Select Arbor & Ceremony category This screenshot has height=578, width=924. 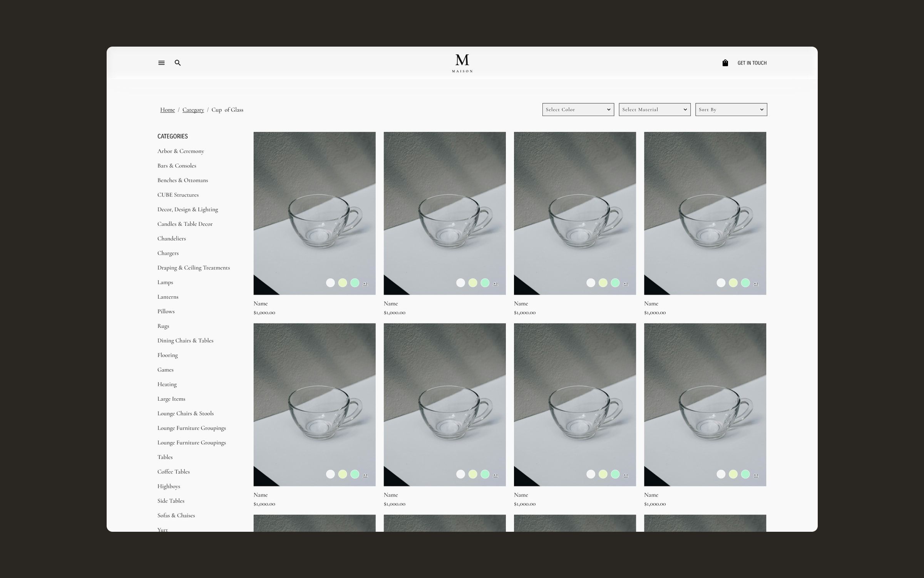click(x=181, y=151)
